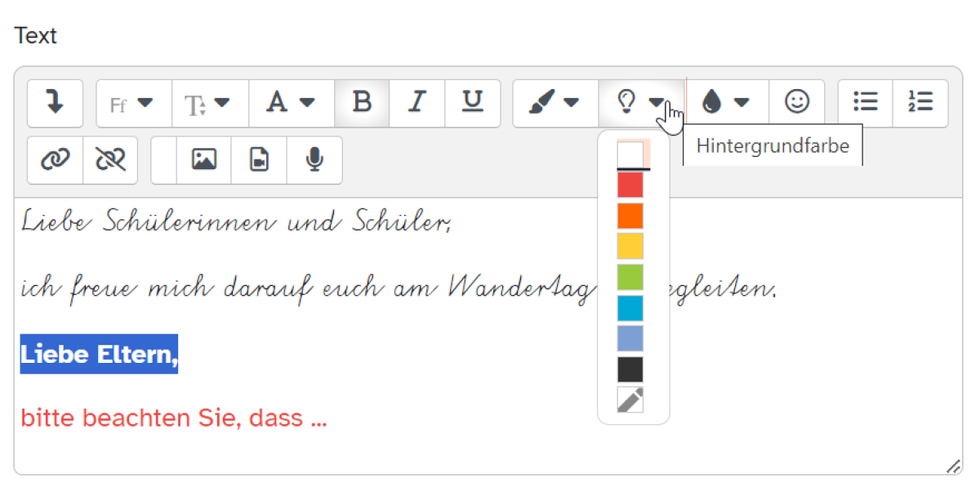Image resolution: width=980 pixels, height=492 pixels.
Task: Open the emoji picker smiley icon
Action: click(796, 103)
